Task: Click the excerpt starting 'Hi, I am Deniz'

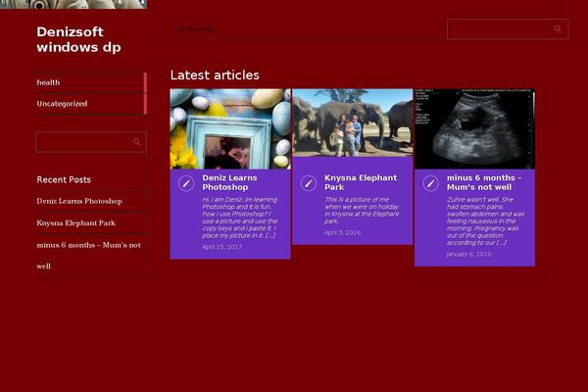Action: point(240,218)
